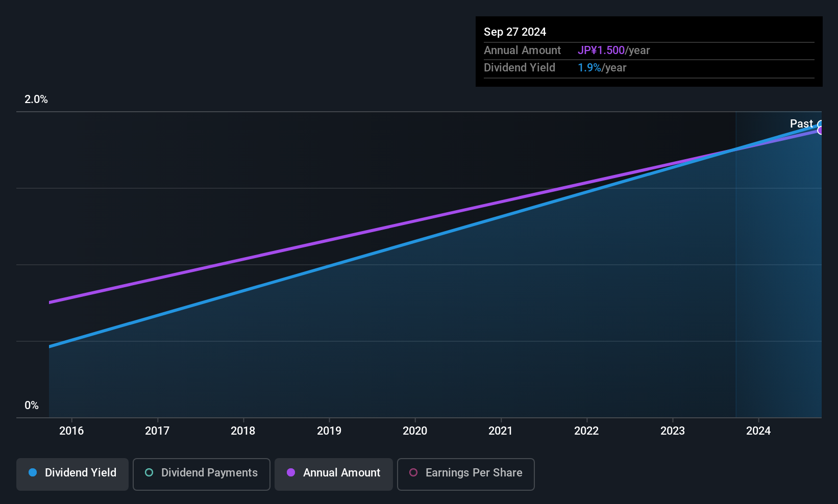Click the Sep 27 2024 tooltip date
The image size is (838, 504).
(x=515, y=32)
